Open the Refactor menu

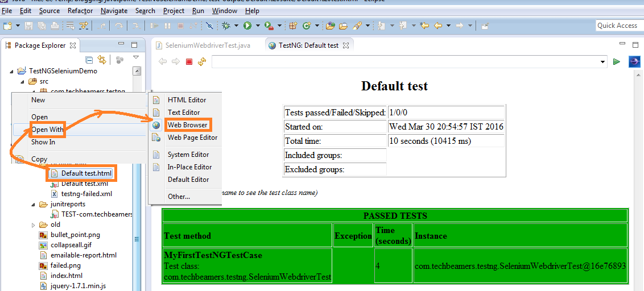pos(80,11)
